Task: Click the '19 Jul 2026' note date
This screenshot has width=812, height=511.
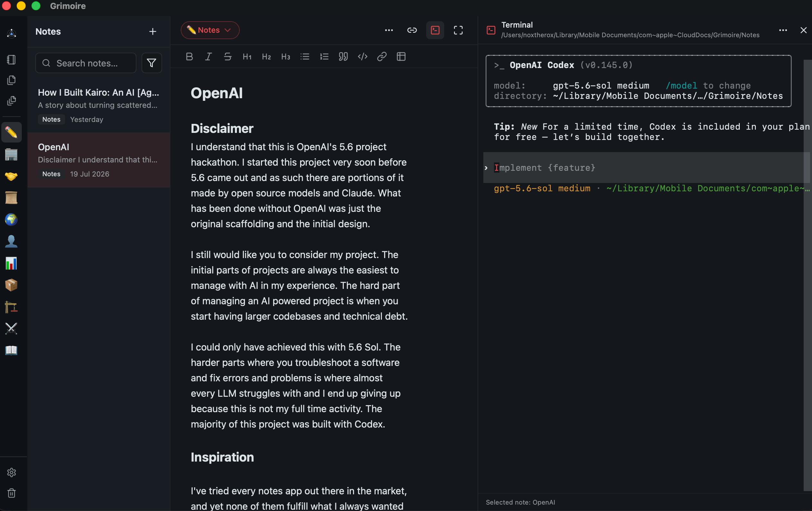Action: click(x=90, y=174)
